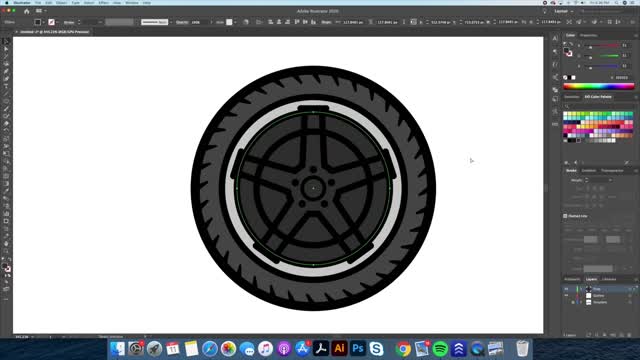Select the white swatch beside the spectrum
The width and height of the screenshot is (640, 360).
coord(573,77)
